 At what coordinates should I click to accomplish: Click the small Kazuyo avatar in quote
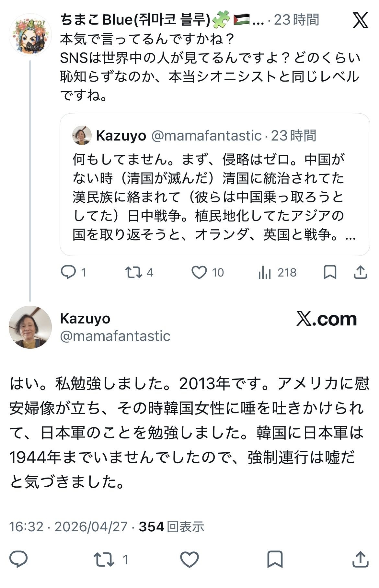click(x=82, y=135)
